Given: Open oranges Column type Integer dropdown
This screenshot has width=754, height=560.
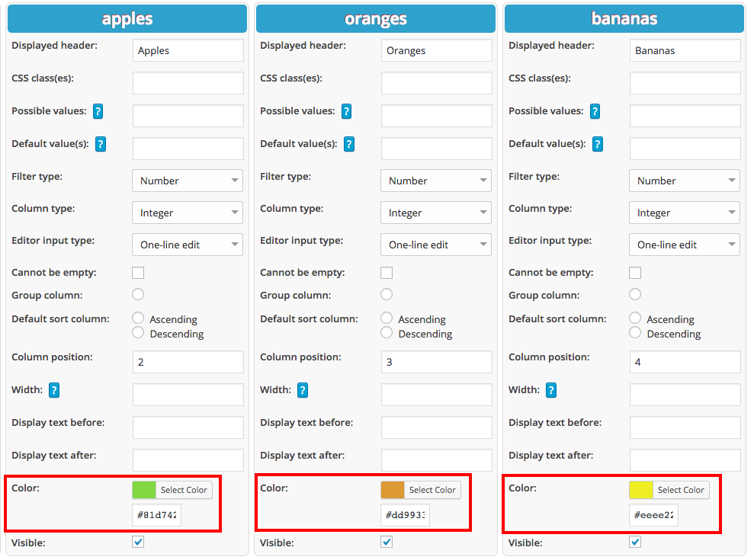Looking at the screenshot, I should pos(436,213).
